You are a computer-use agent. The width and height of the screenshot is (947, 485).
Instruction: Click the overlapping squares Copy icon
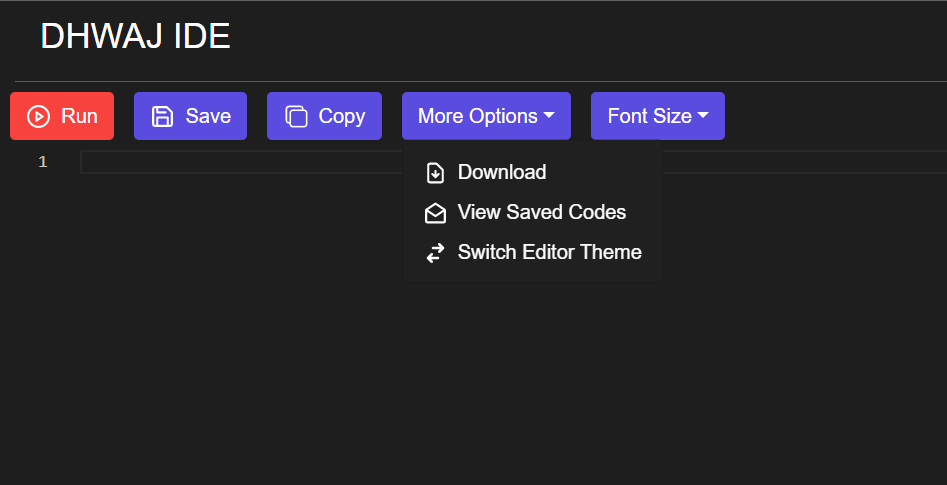click(x=296, y=117)
